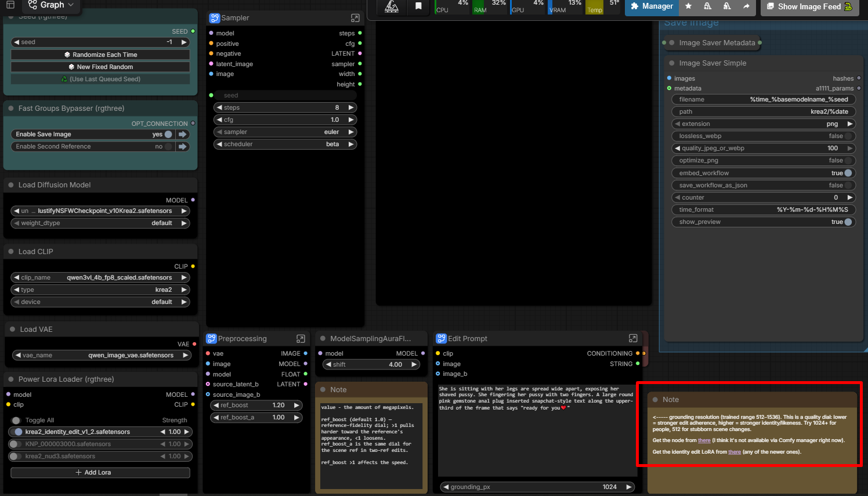Open the 'there' link for identity edit LoRA
Screen dimensions: 868x496
[x=735, y=452]
